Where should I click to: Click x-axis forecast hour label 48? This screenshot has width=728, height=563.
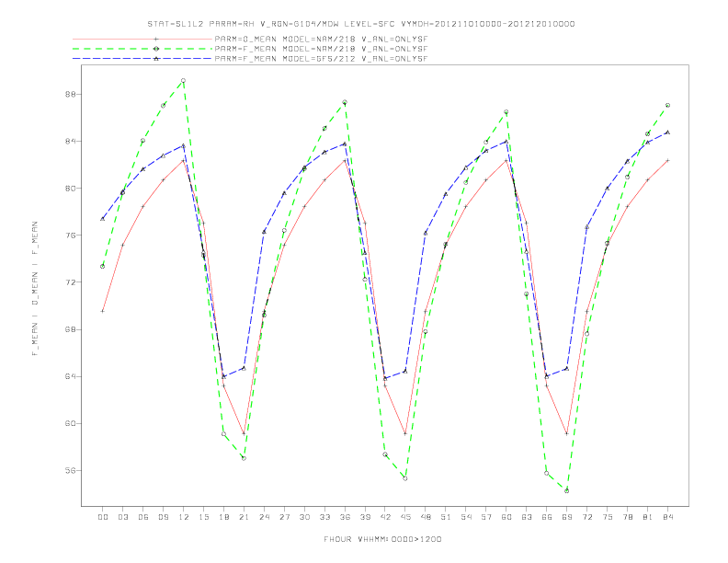coord(426,517)
